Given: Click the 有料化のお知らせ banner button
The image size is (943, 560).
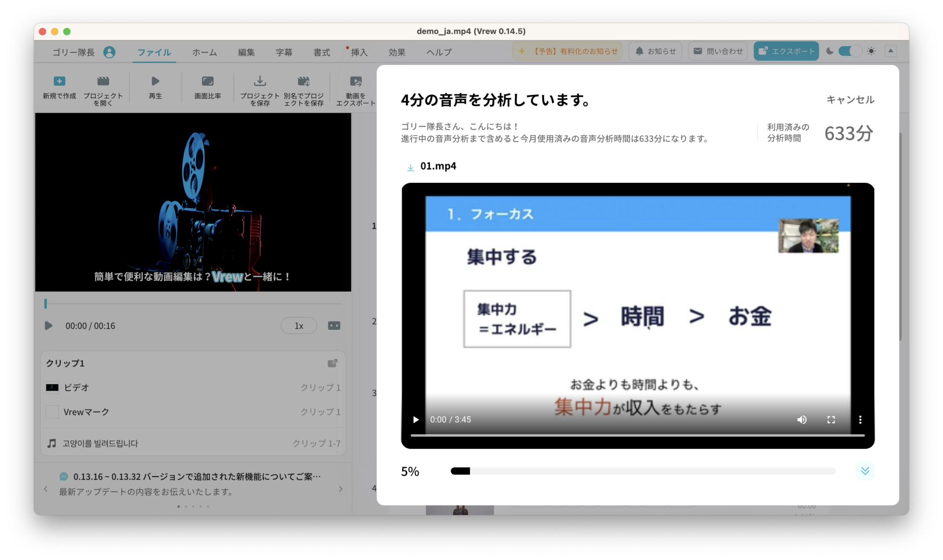Looking at the screenshot, I should click(567, 51).
